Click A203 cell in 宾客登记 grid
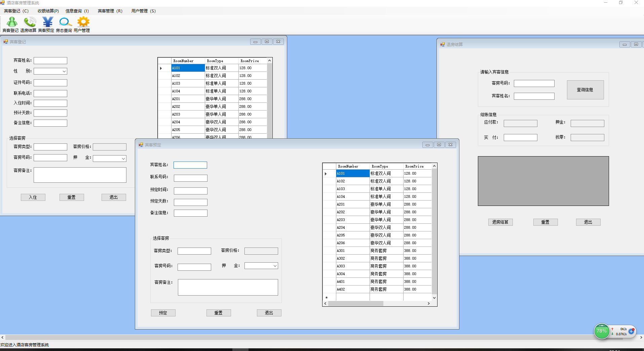Image resolution: width=644 pixels, height=351 pixels. click(x=188, y=114)
